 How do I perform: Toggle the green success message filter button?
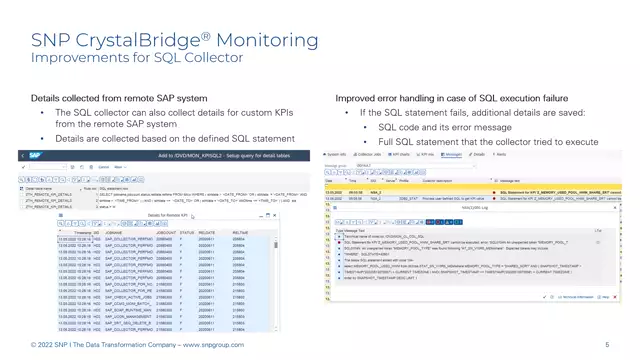point(458,222)
